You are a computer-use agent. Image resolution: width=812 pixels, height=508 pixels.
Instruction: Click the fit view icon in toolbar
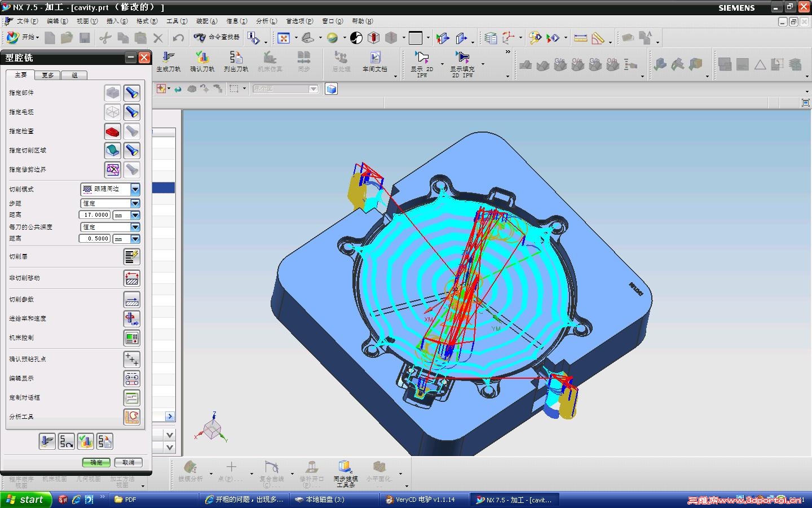point(284,38)
